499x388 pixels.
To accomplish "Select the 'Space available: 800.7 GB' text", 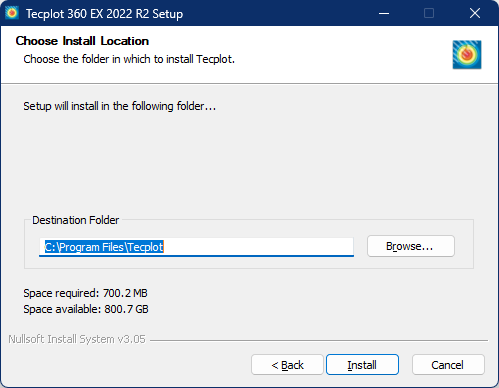I will point(86,309).
